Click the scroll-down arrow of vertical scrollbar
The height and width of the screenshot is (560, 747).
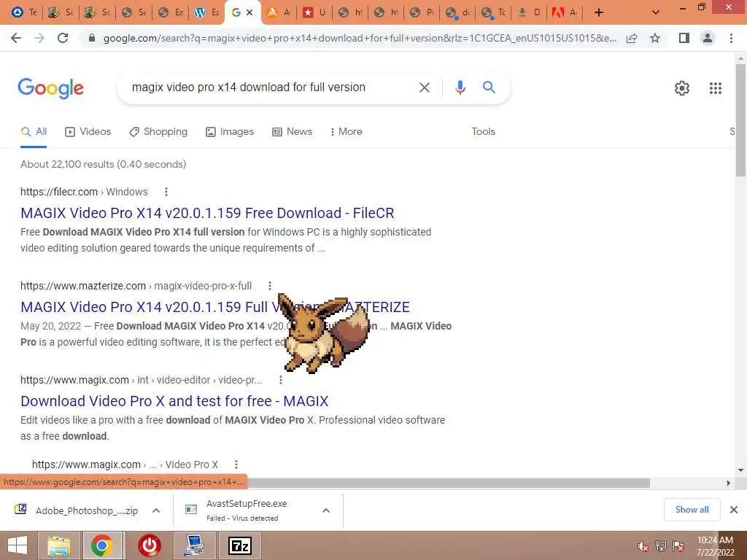(x=741, y=470)
